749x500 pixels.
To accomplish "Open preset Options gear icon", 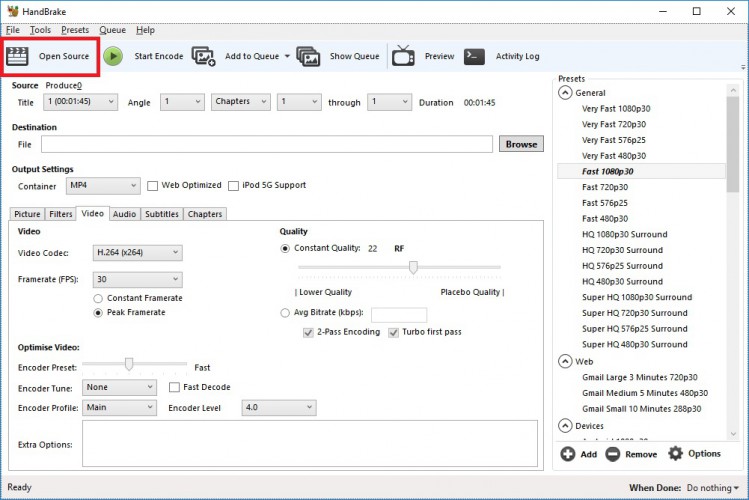I will coord(676,454).
